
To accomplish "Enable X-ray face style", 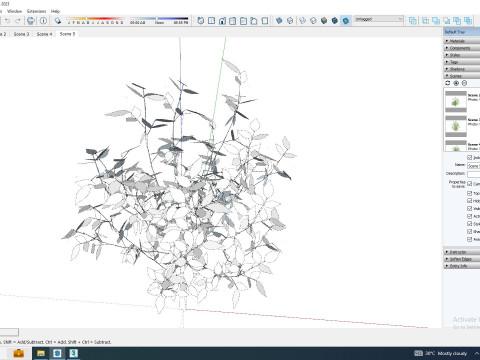I will pyautogui.click(x=279, y=21).
